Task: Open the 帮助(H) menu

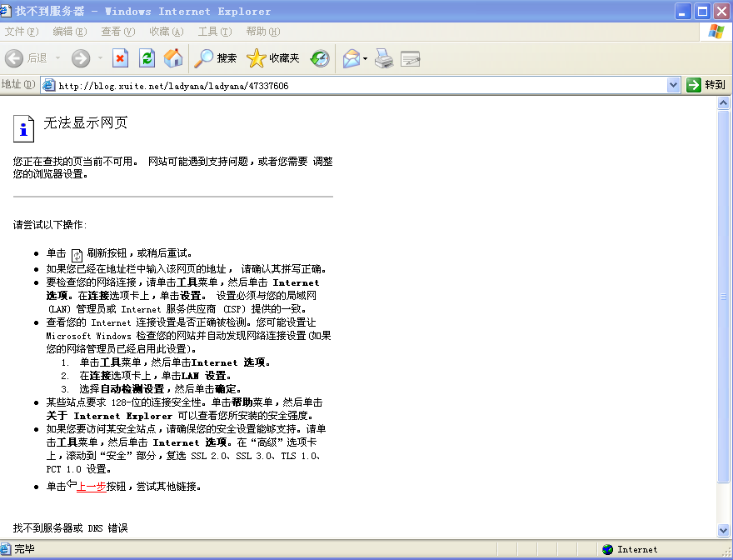Action: (x=262, y=32)
